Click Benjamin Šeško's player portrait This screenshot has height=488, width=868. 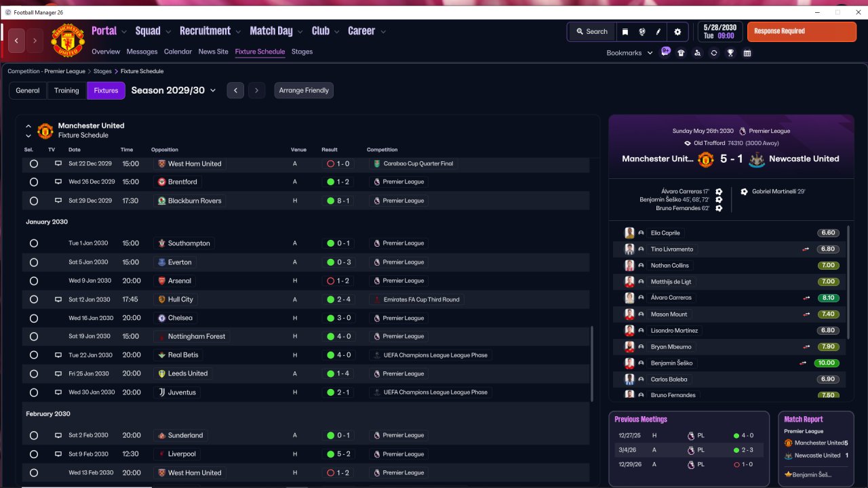pos(629,363)
